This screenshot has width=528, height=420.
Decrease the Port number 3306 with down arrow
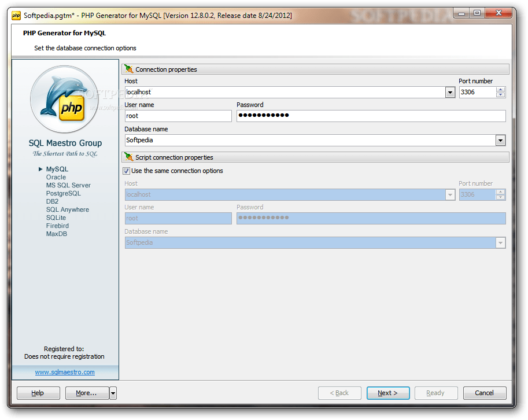click(x=500, y=95)
